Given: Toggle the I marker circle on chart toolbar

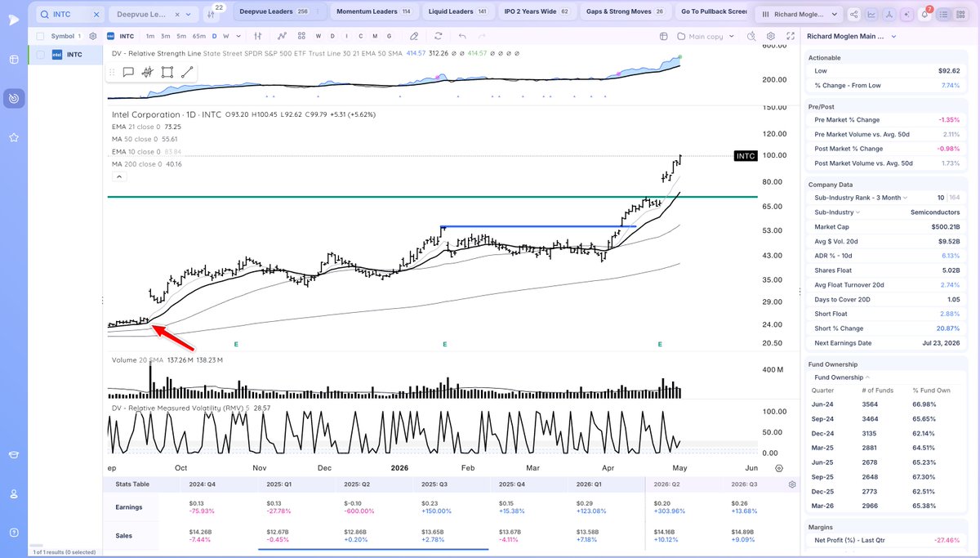Looking at the screenshot, I should tap(346, 37).
